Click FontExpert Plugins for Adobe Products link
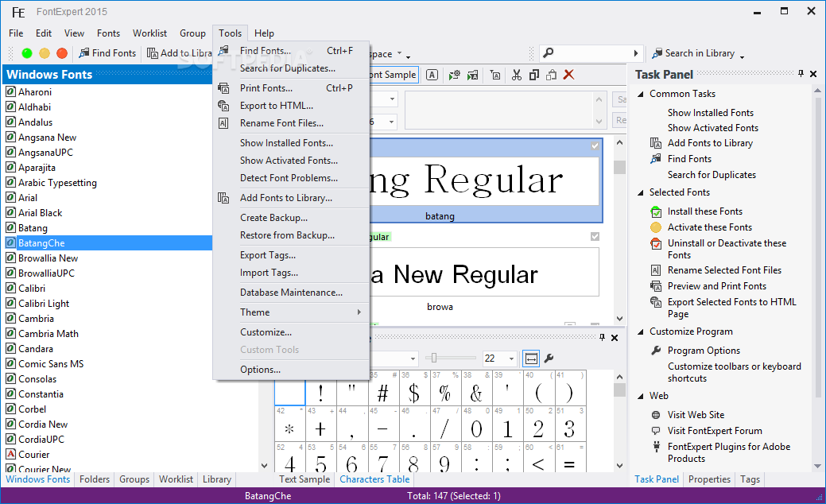Image resolution: width=826 pixels, height=504 pixels. pos(729,452)
